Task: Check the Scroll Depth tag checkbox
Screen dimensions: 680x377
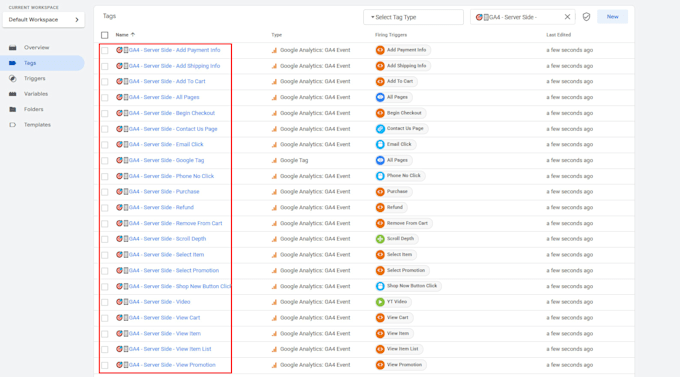Action: (105, 239)
